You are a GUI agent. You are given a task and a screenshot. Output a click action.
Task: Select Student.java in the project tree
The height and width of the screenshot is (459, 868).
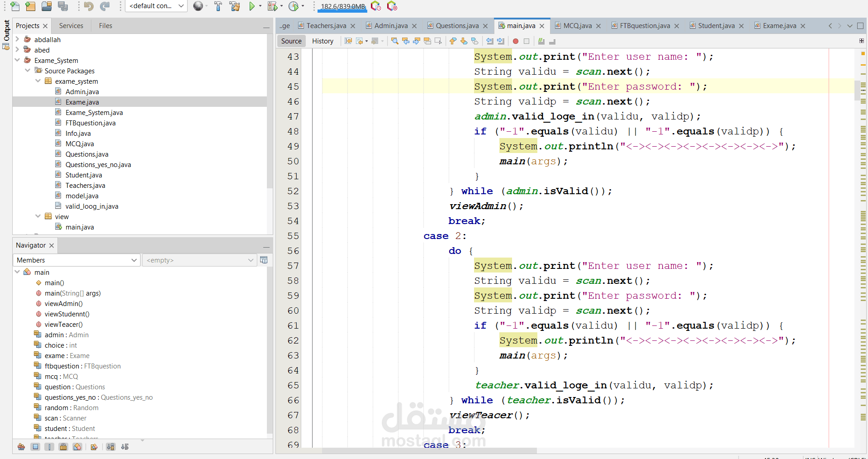tap(84, 175)
